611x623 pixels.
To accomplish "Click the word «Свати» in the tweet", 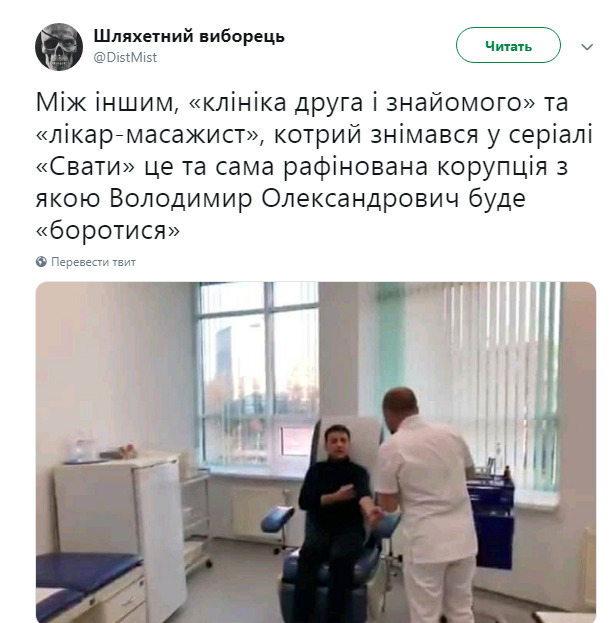I will pyautogui.click(x=85, y=166).
